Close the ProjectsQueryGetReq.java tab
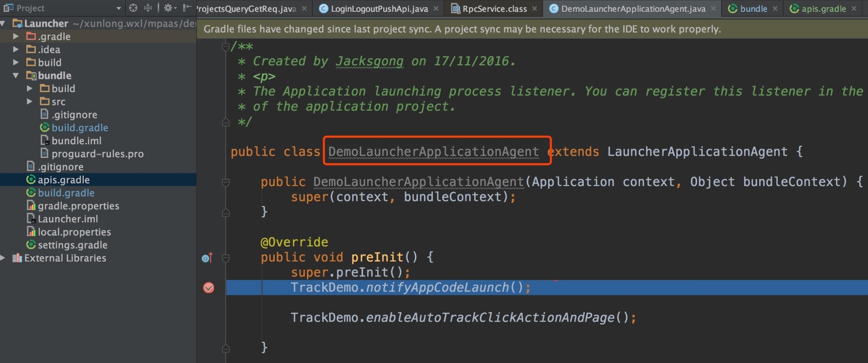The height and width of the screenshot is (363, 868). coord(304,9)
